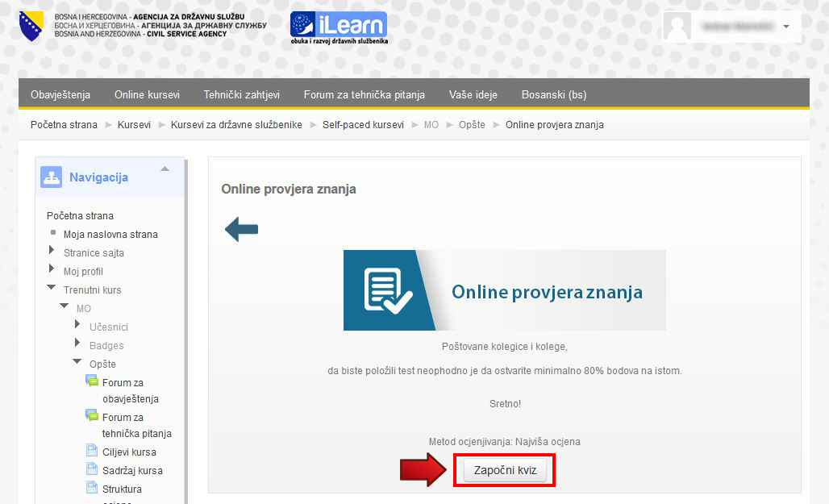829x504 pixels.
Task: Expand Stranice sajta tree node
Action: [52, 252]
